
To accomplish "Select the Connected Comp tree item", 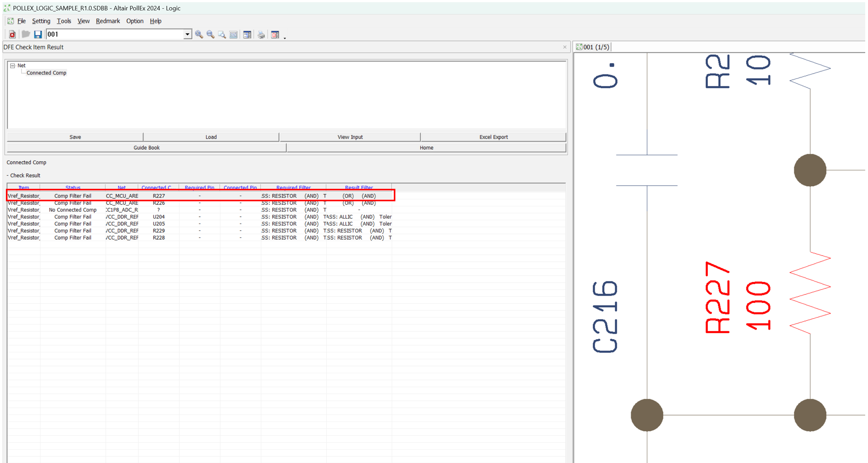I will 46,73.
